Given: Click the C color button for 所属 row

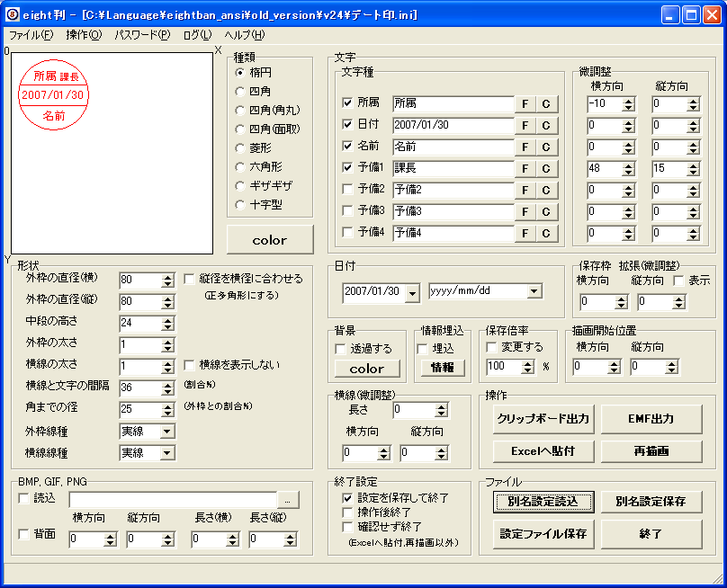Looking at the screenshot, I should click(546, 104).
